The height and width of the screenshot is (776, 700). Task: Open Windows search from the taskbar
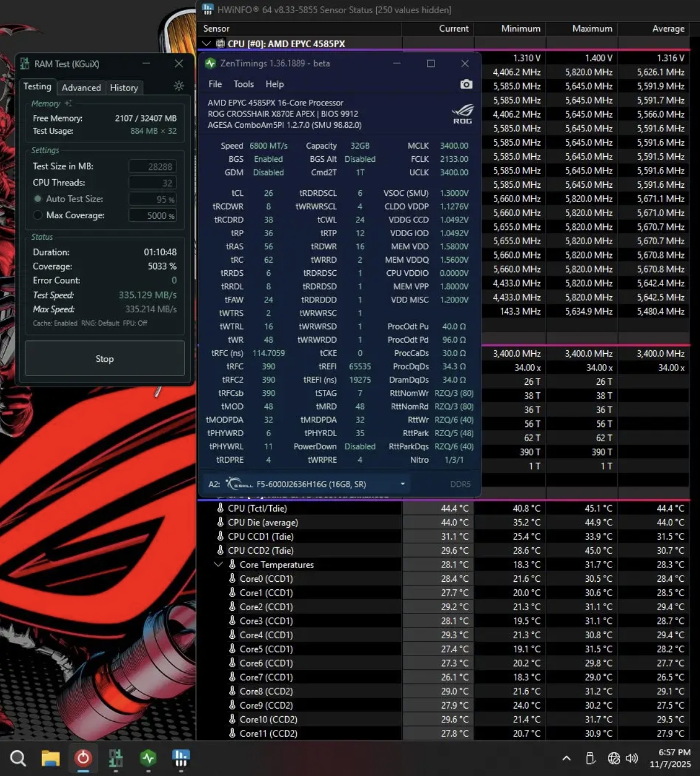click(x=18, y=758)
